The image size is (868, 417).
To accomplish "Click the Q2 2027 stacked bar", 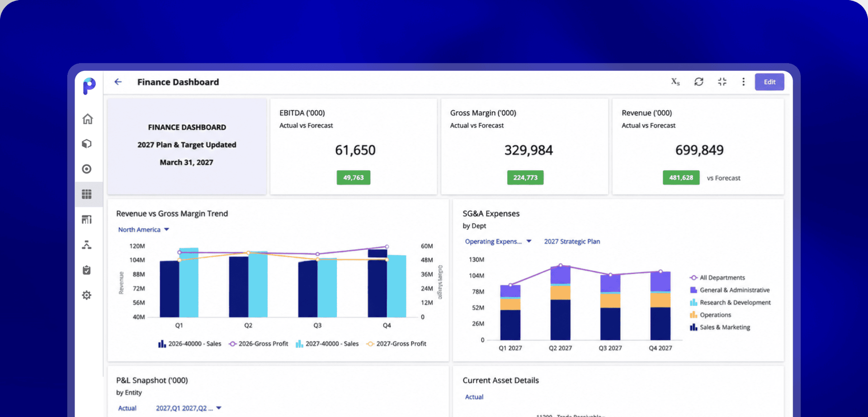I will point(560,303).
